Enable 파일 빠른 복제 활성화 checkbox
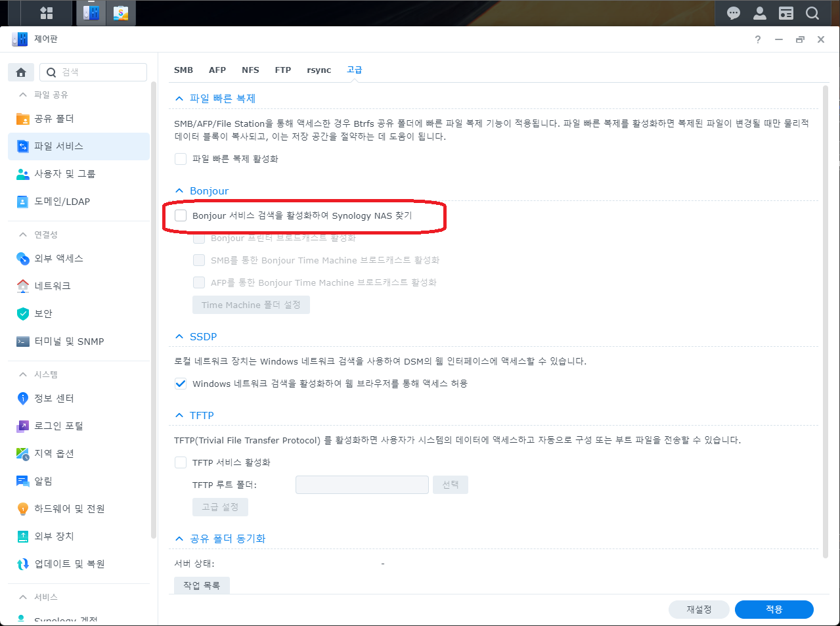This screenshot has height=626, width=840. (x=181, y=159)
